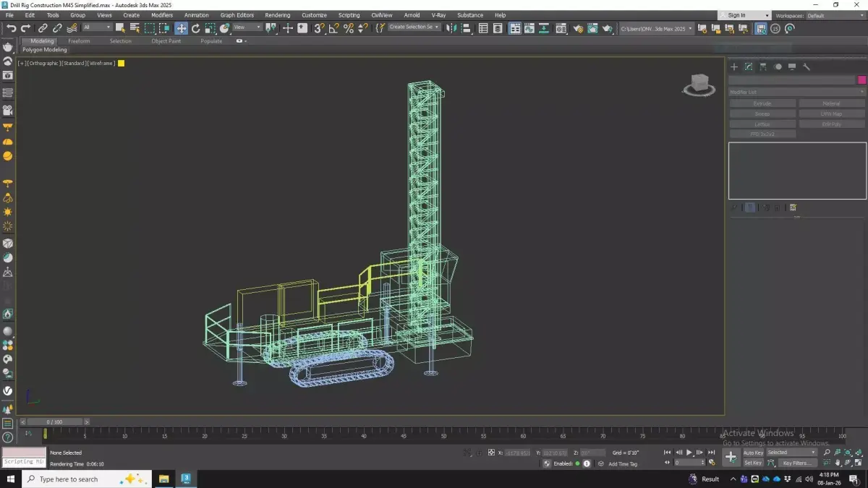
Task: Activate the Select and Move tool
Action: point(181,28)
